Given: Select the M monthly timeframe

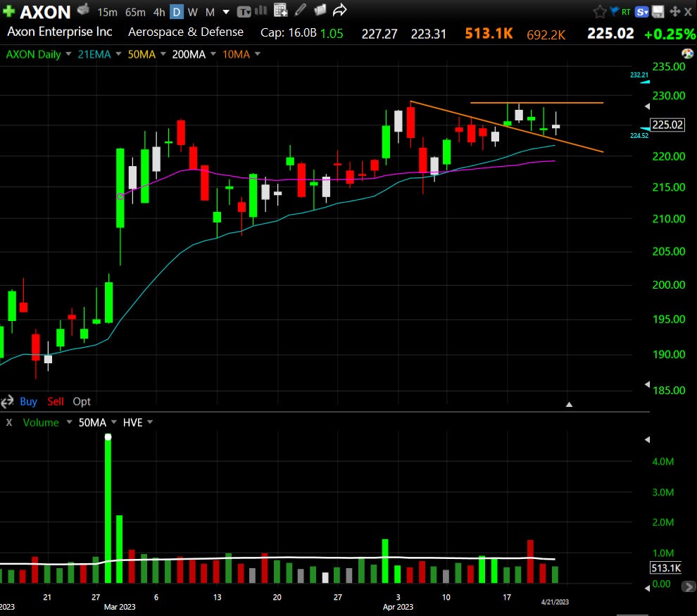Looking at the screenshot, I should click(210, 13).
